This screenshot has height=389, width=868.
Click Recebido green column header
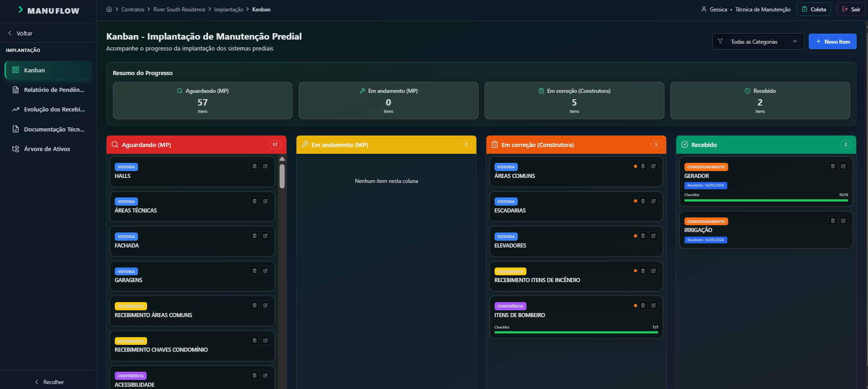[x=766, y=145]
